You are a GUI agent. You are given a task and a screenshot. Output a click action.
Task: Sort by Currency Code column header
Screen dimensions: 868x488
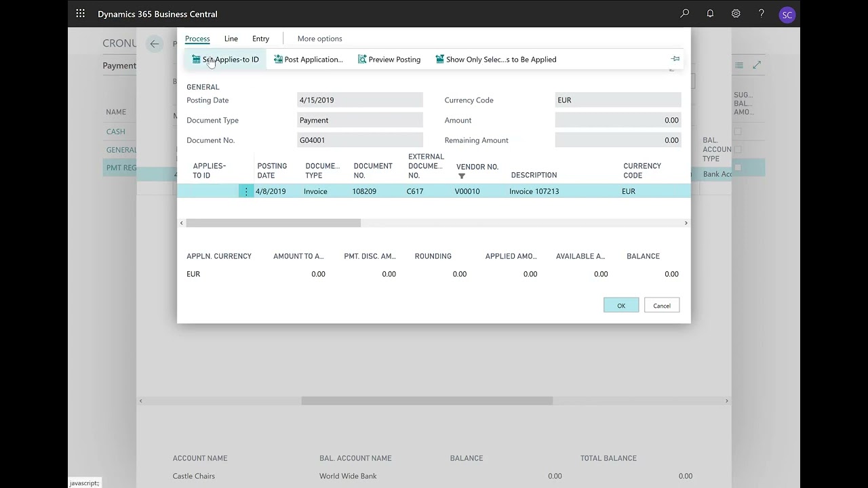642,171
